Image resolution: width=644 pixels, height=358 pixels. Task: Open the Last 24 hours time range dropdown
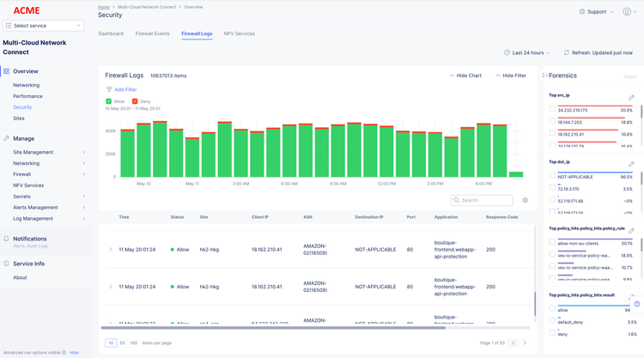[528, 52]
